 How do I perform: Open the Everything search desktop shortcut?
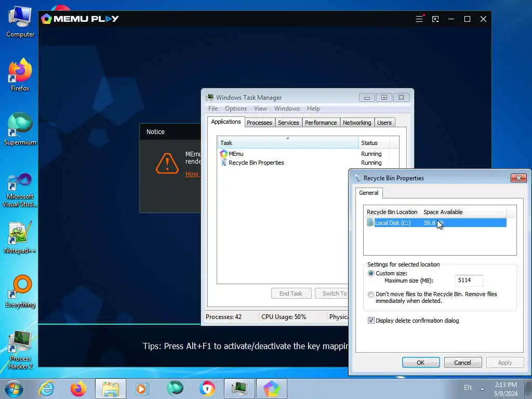tap(20, 291)
